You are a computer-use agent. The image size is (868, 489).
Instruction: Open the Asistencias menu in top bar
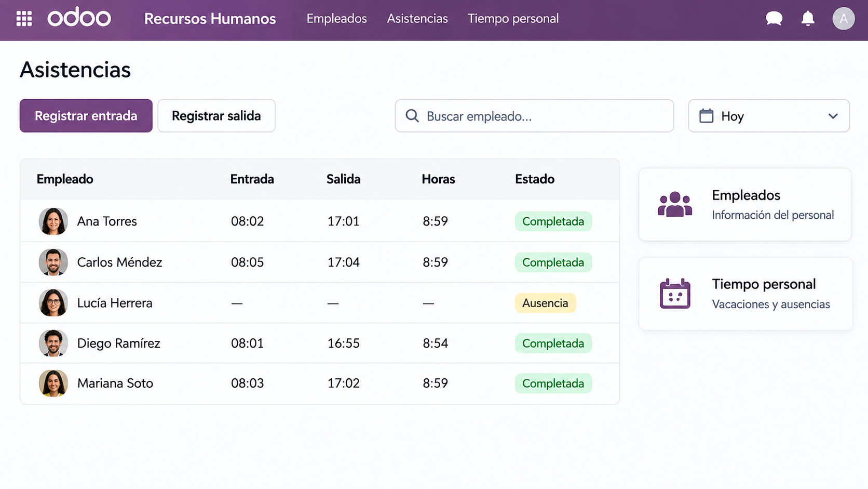(x=417, y=19)
